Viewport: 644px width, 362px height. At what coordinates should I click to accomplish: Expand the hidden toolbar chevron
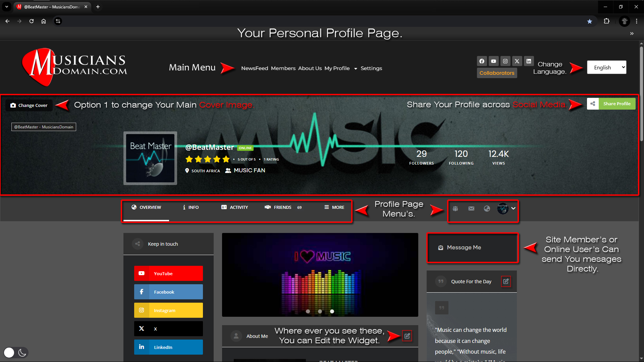[x=632, y=34]
